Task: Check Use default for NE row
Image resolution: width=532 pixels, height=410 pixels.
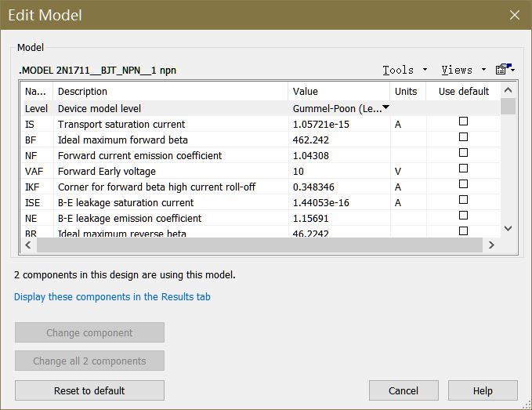Action: point(463,215)
